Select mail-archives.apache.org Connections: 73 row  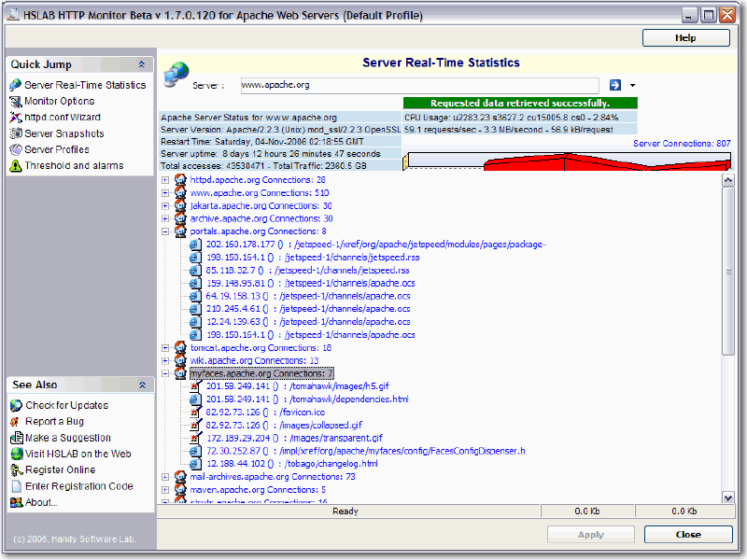273,477
